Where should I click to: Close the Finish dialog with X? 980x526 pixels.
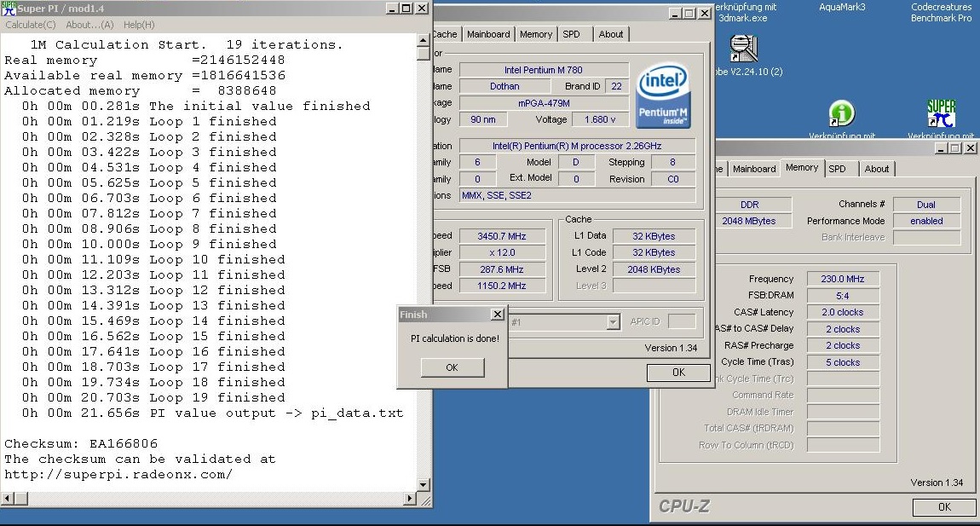click(498, 315)
